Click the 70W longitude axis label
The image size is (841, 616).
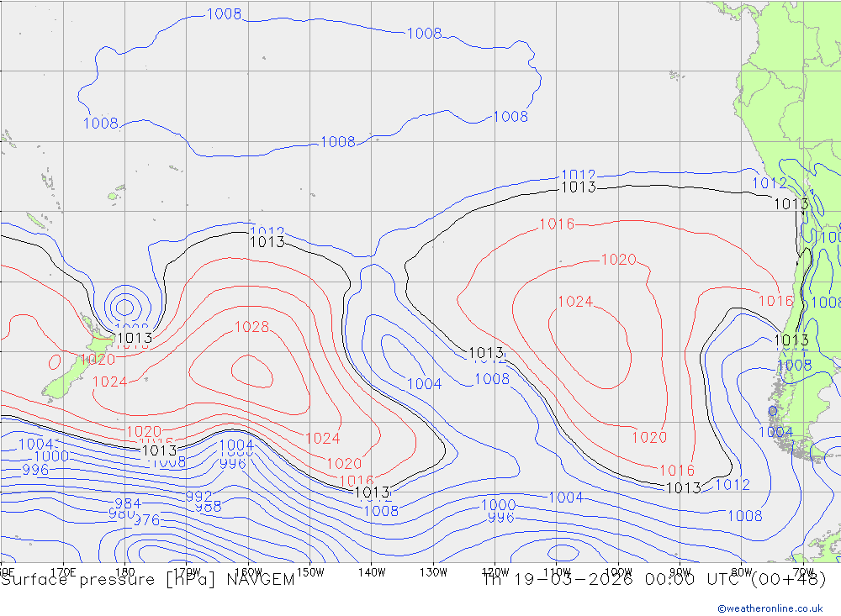[803, 572]
